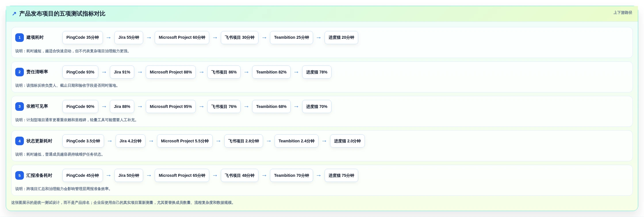Click the PingCode 45分钟 node
644x217 pixels.
[83, 175]
